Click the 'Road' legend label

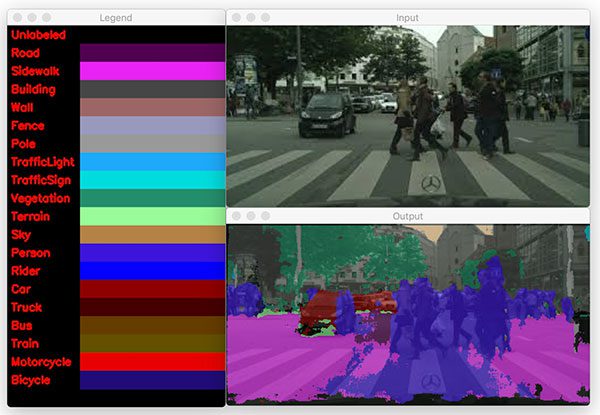[x=25, y=53]
